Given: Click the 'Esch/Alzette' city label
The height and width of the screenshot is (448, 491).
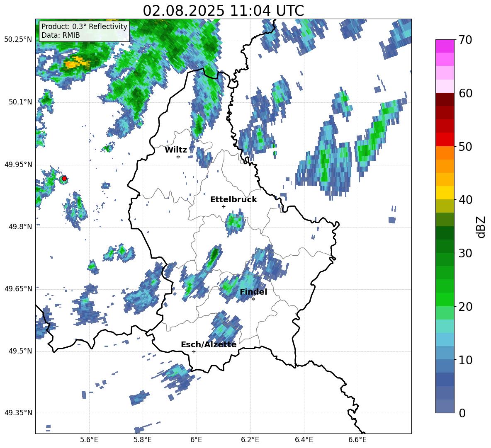Looking at the screenshot, I should [209, 345].
